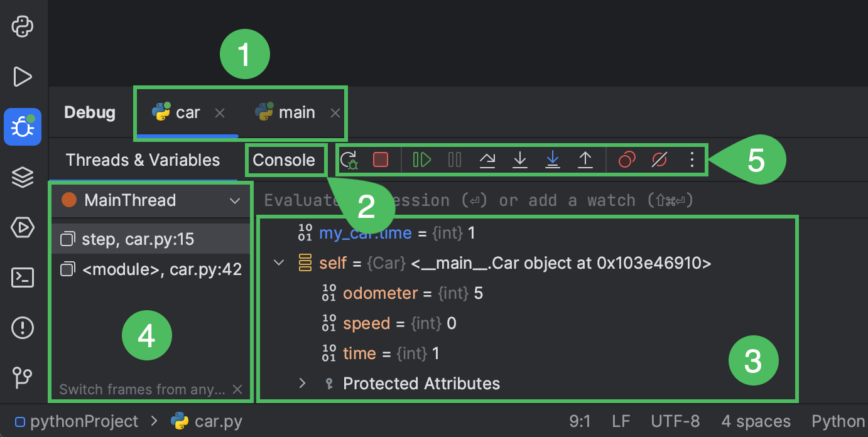
Task: Step into the function call
Action: tap(520, 159)
